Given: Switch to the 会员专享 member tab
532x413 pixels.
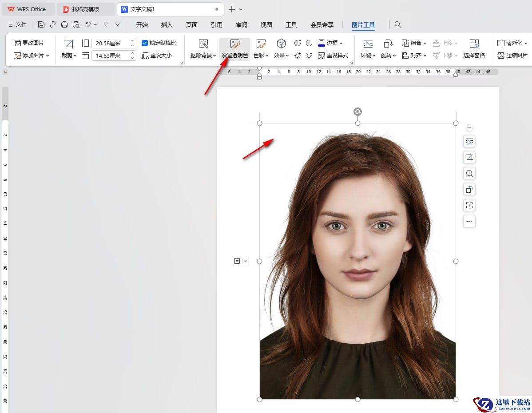Looking at the screenshot, I should (322, 25).
